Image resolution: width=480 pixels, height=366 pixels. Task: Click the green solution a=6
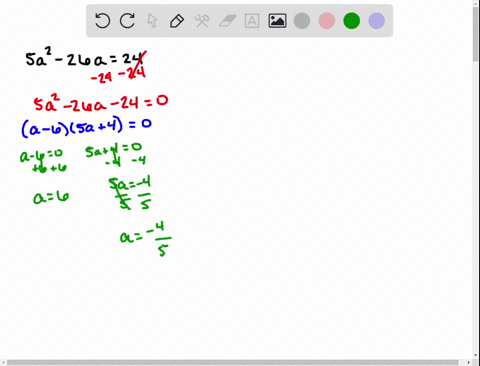tap(51, 197)
